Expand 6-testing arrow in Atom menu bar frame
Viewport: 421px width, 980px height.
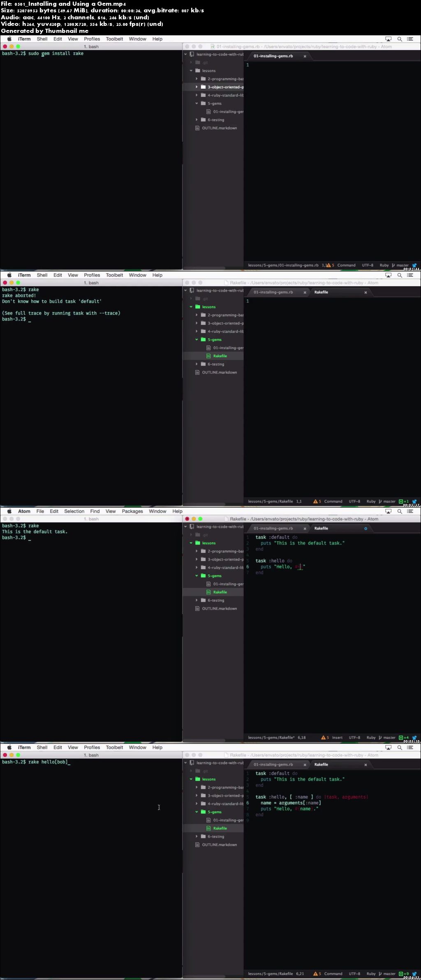(x=197, y=600)
